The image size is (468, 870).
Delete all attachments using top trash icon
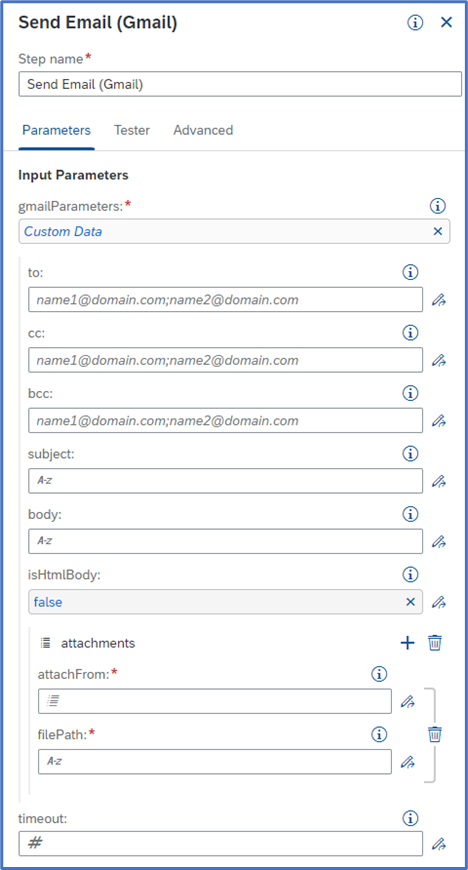pos(435,643)
